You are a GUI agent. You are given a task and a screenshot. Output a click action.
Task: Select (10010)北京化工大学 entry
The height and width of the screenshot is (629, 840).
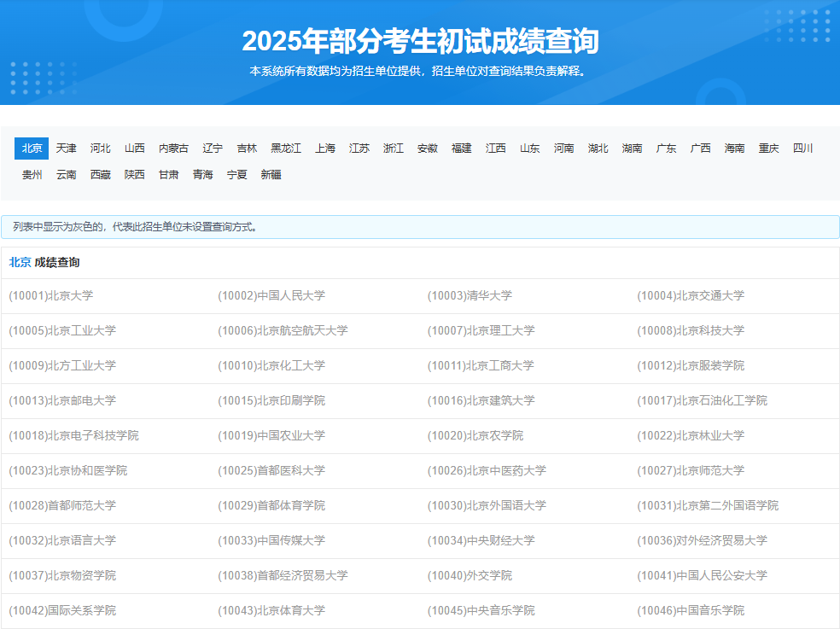[271, 365]
